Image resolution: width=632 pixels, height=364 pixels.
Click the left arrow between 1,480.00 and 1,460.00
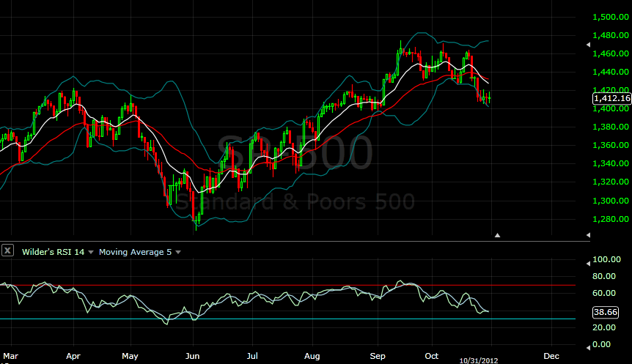pyautogui.click(x=588, y=45)
